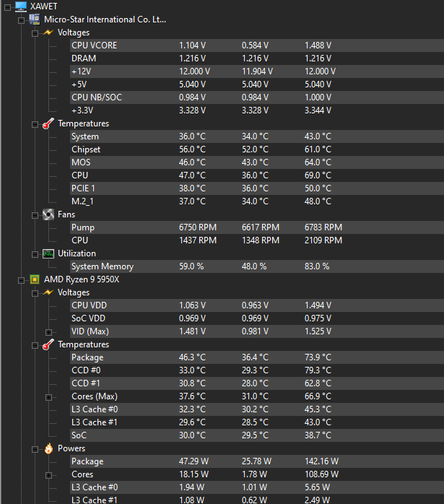Expand the Cores power entry
444x504 pixels.
(48, 475)
